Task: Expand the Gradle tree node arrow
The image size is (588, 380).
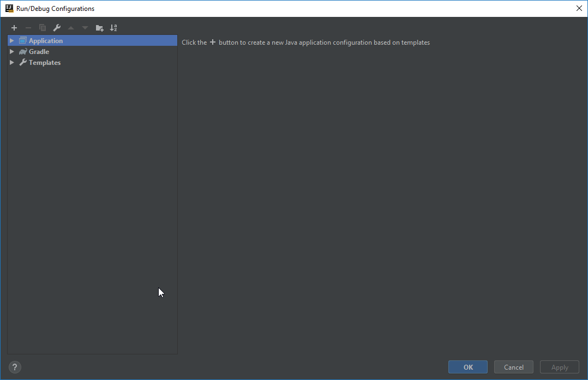Action: tap(12, 52)
